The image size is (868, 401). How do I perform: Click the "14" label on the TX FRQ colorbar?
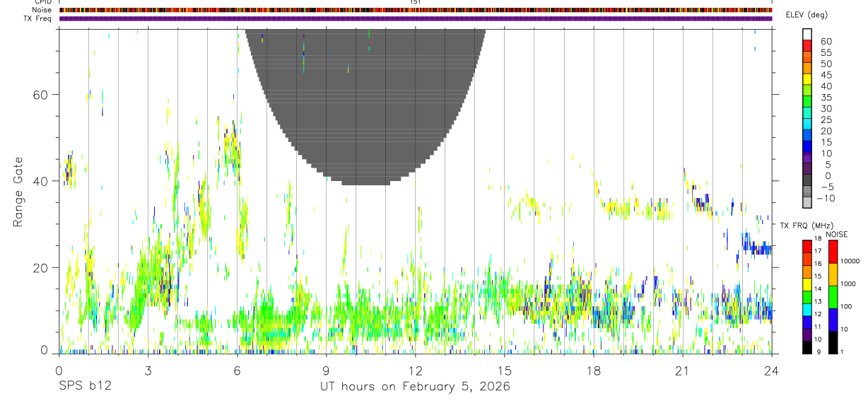(x=817, y=289)
